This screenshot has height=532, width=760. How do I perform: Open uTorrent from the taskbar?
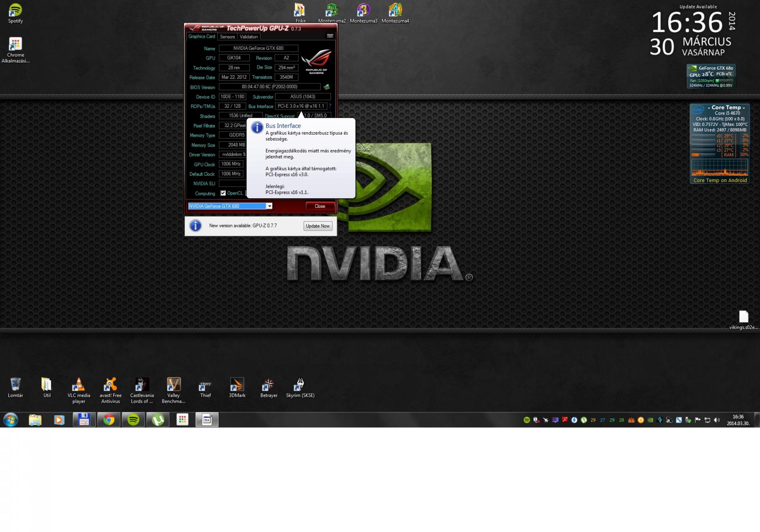(x=158, y=420)
